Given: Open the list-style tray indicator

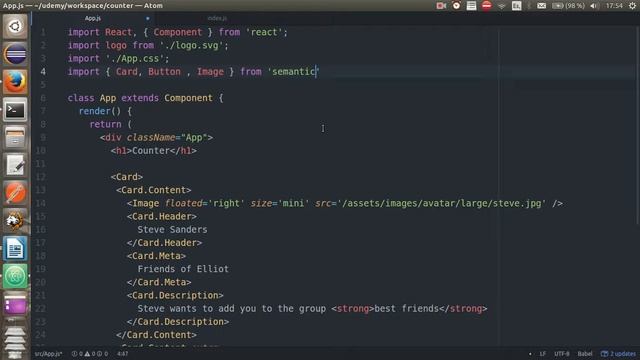Looking at the screenshot, I should [471, 6].
